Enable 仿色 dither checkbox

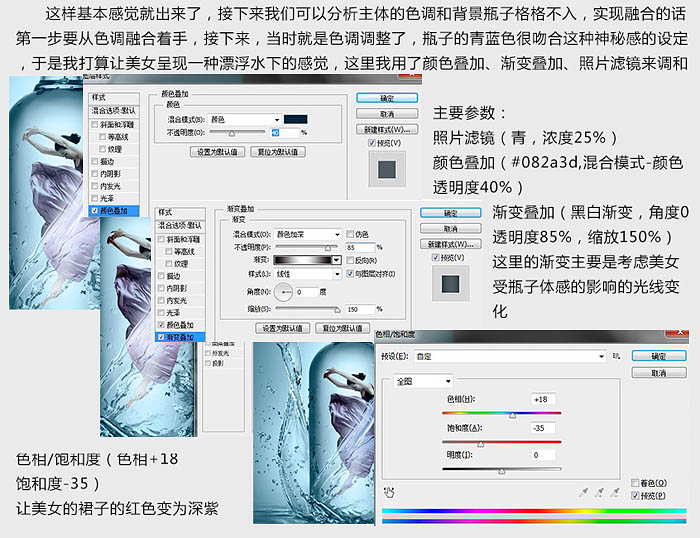tap(350, 234)
